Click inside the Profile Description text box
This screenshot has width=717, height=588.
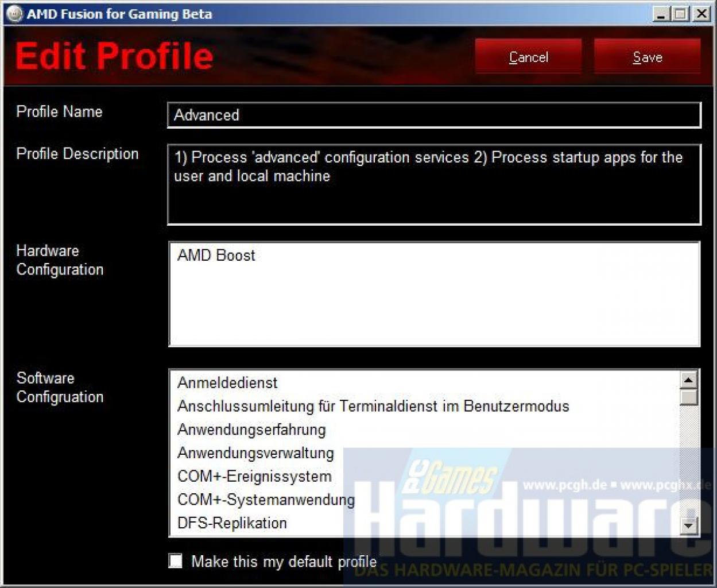pyautogui.click(x=434, y=184)
